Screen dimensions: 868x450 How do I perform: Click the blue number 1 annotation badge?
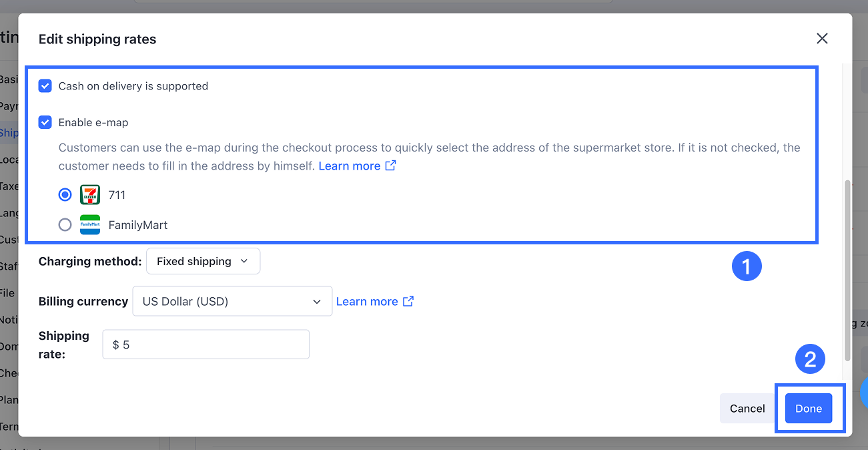pos(746,267)
